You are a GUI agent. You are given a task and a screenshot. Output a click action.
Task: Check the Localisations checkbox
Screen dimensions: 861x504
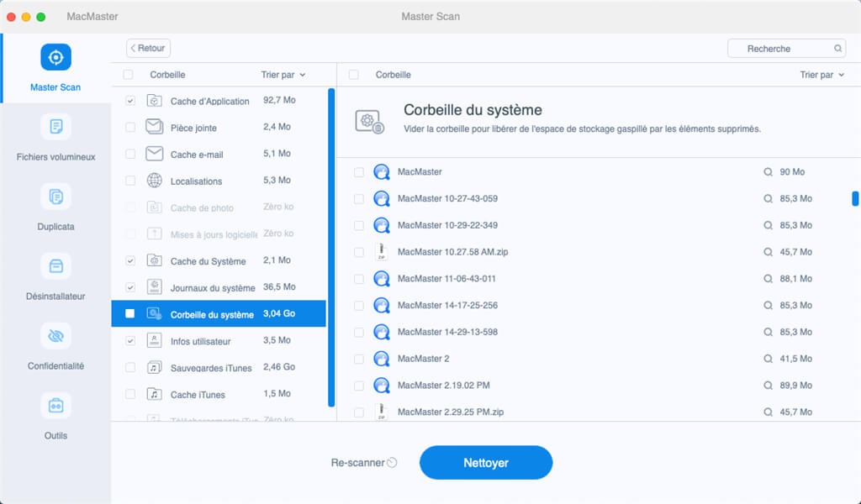coord(130,181)
